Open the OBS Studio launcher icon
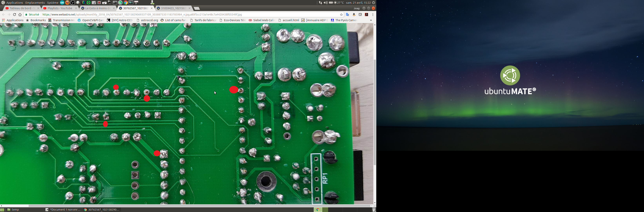The width and height of the screenshot is (644, 212). tap(73, 3)
